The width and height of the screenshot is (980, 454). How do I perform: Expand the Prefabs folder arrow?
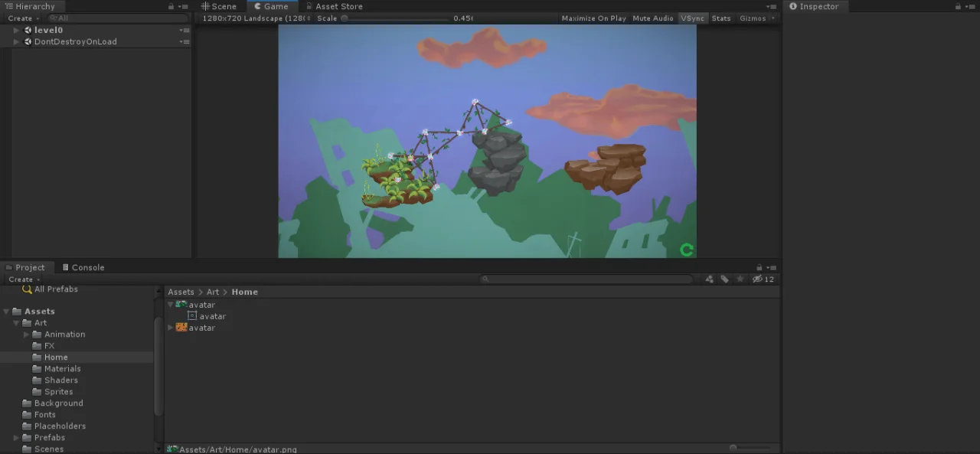16,438
